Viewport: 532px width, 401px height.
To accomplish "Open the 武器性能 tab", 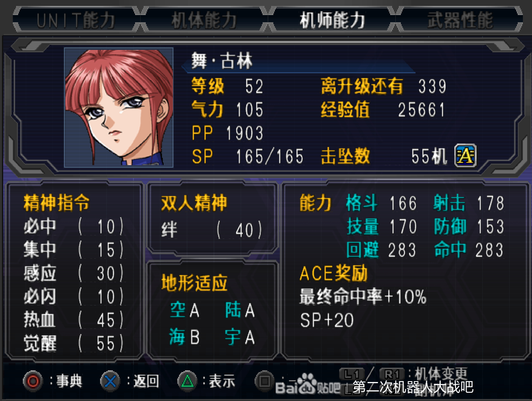I will pyautogui.click(x=460, y=20).
